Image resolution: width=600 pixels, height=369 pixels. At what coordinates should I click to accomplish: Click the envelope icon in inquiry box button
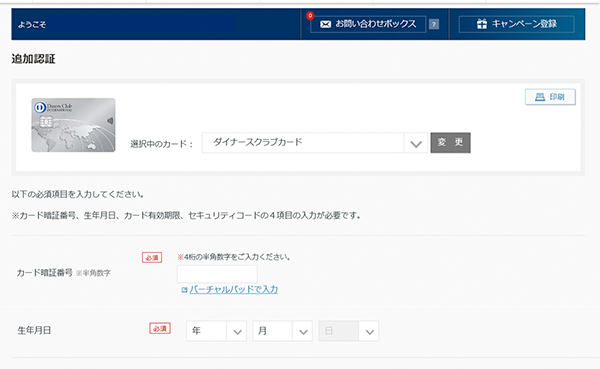[325, 24]
